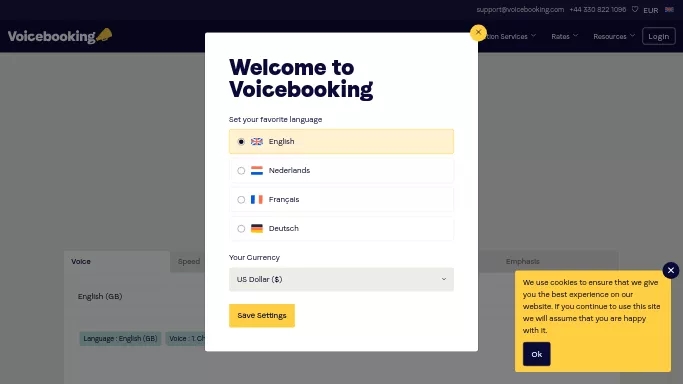Image resolution: width=683 pixels, height=384 pixels.
Task: Click the UK flag beside English
Action: coord(257,141)
